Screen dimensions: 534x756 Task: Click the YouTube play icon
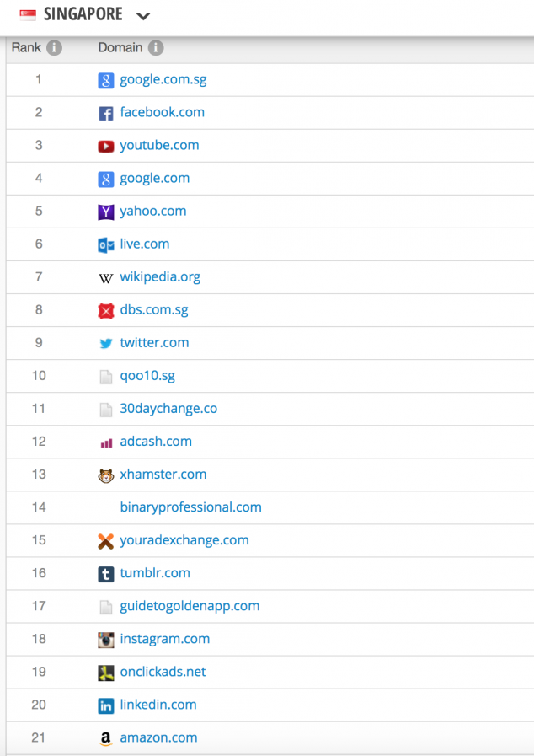click(x=105, y=146)
